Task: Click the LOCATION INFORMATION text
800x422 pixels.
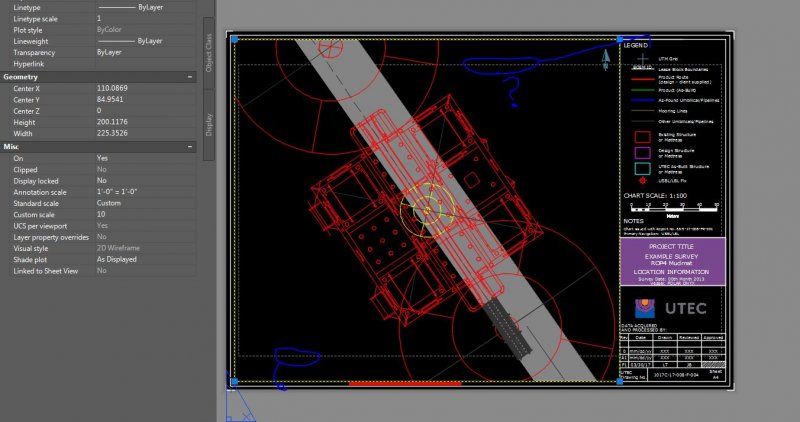Action: coord(671,272)
